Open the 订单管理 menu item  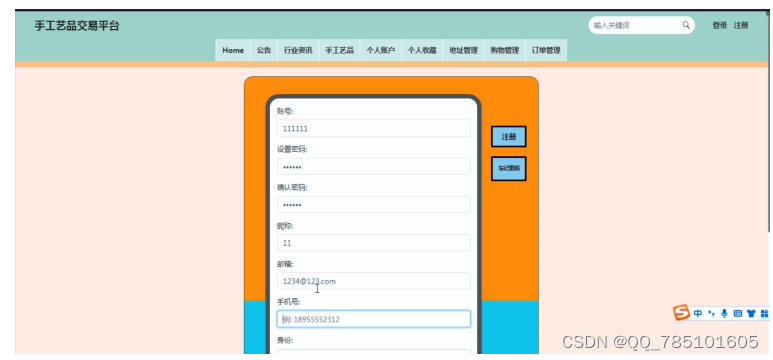[x=546, y=50]
